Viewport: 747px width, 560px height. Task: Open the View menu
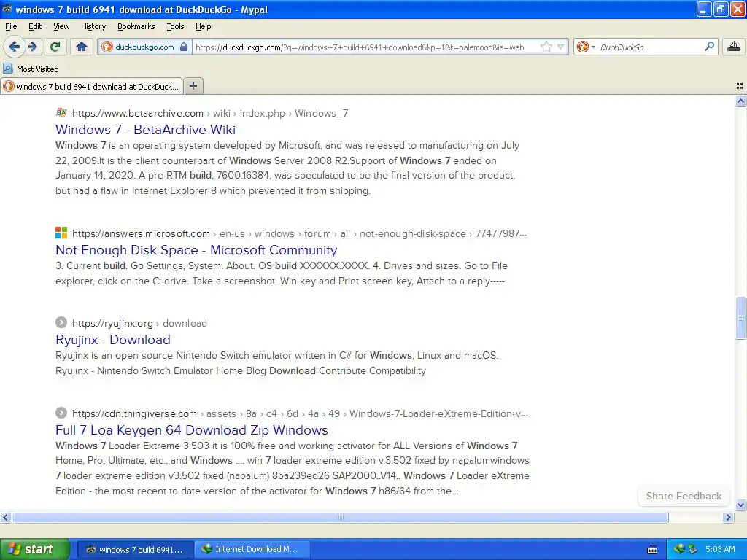(x=61, y=26)
